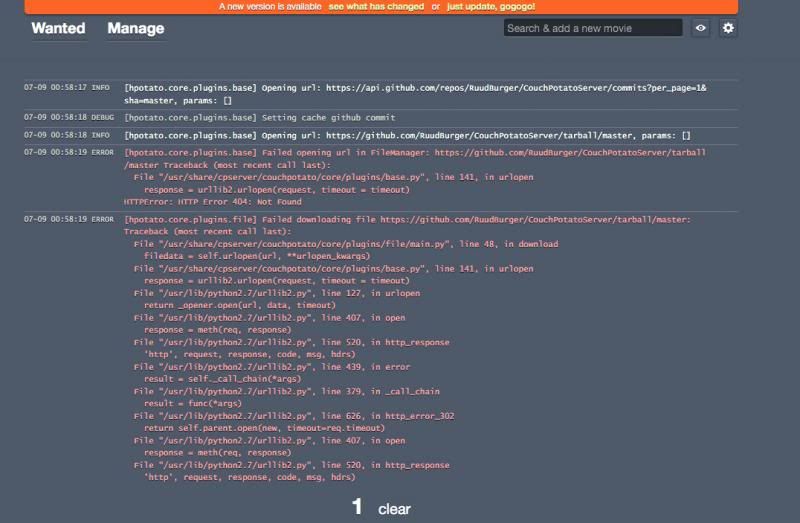Image resolution: width=800 pixels, height=523 pixels.
Task: Clear the log with 'clear' button
Action: coord(394,509)
